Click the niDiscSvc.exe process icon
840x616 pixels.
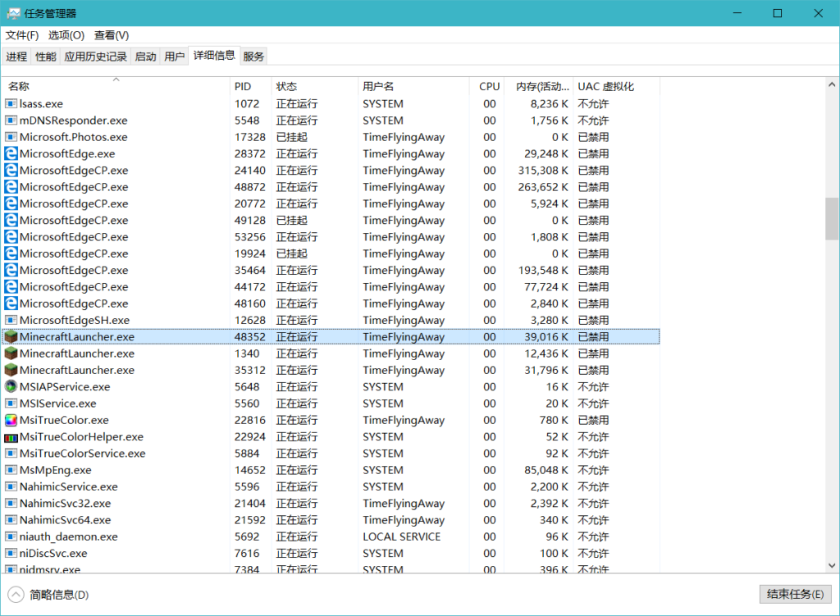(11, 553)
